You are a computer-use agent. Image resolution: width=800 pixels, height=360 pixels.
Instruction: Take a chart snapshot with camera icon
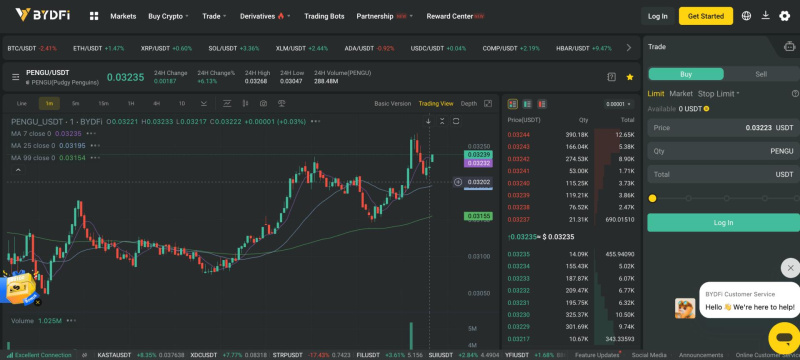coord(263,104)
